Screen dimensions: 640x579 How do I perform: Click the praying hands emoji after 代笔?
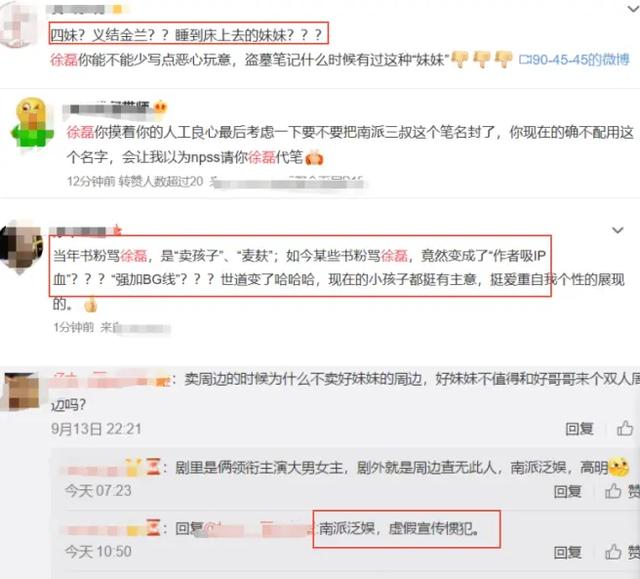click(x=314, y=158)
